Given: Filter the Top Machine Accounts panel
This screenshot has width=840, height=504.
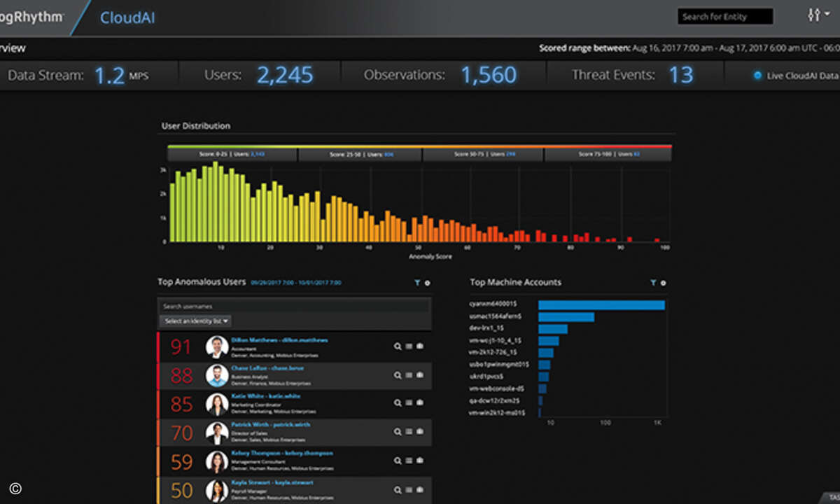Looking at the screenshot, I should 653,283.
